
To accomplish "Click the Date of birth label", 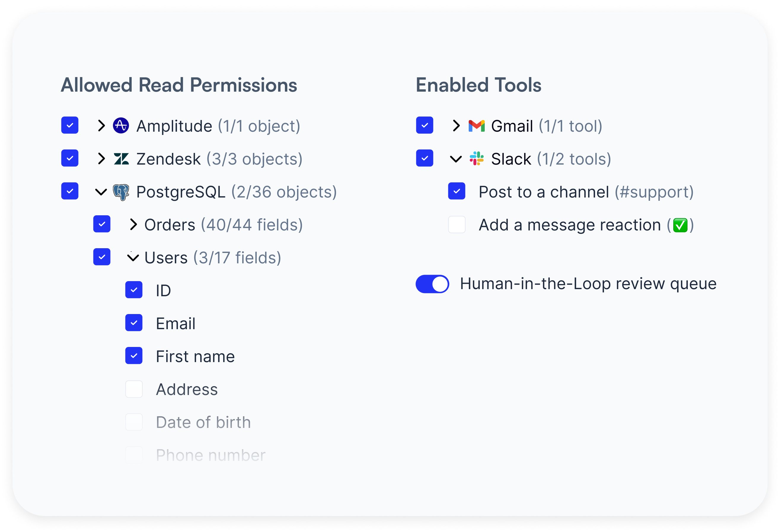I will tap(203, 422).
